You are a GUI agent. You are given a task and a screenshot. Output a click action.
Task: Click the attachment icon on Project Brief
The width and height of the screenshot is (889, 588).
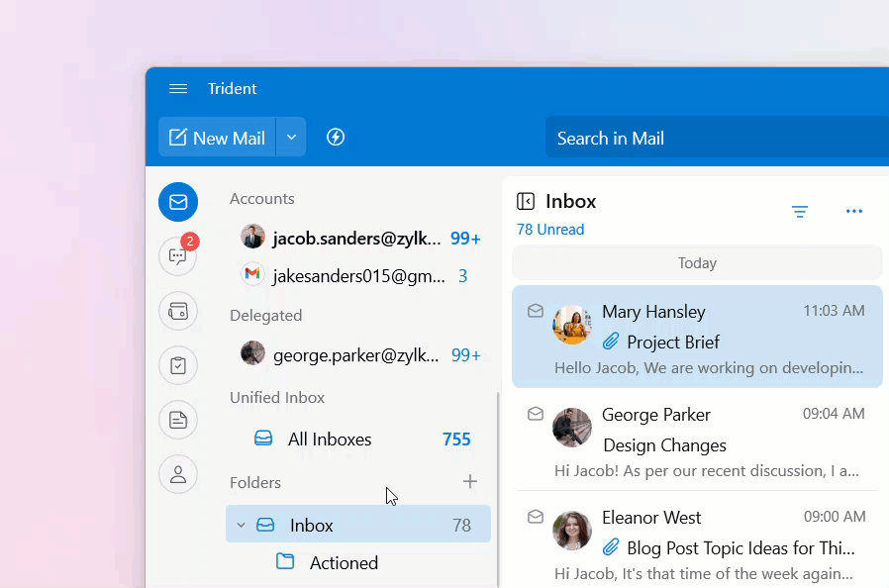(x=611, y=342)
